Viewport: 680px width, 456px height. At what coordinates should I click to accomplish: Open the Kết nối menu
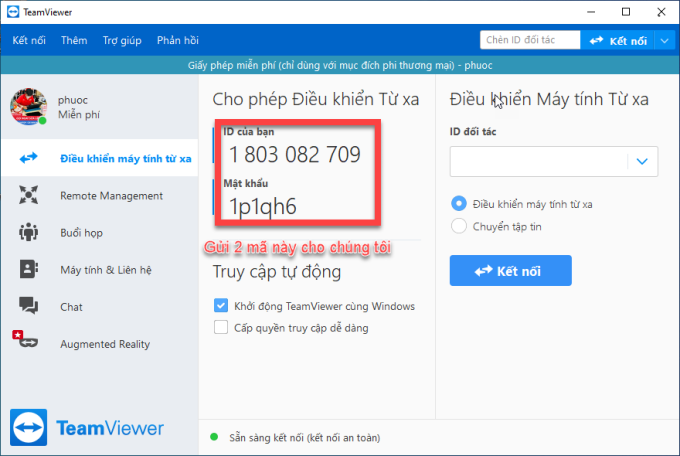coord(30,40)
